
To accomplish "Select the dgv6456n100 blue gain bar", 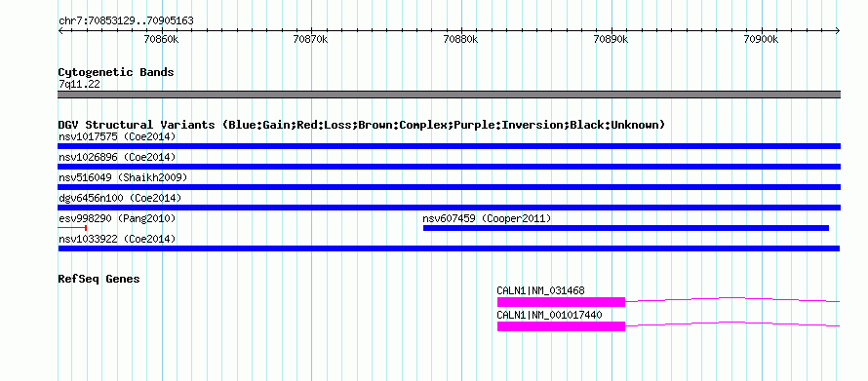I will click(449, 208).
